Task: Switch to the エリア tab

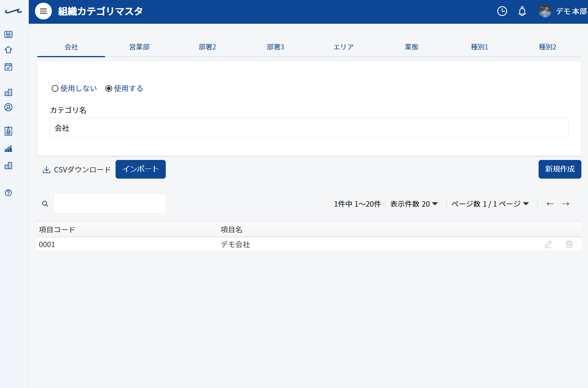Action: (x=344, y=47)
